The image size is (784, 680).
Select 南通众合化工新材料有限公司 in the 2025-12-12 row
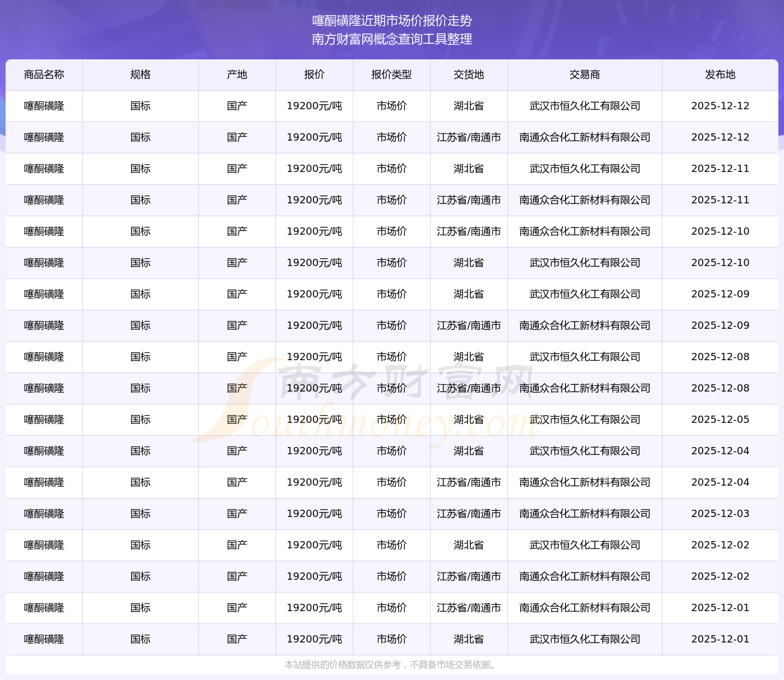click(585, 137)
